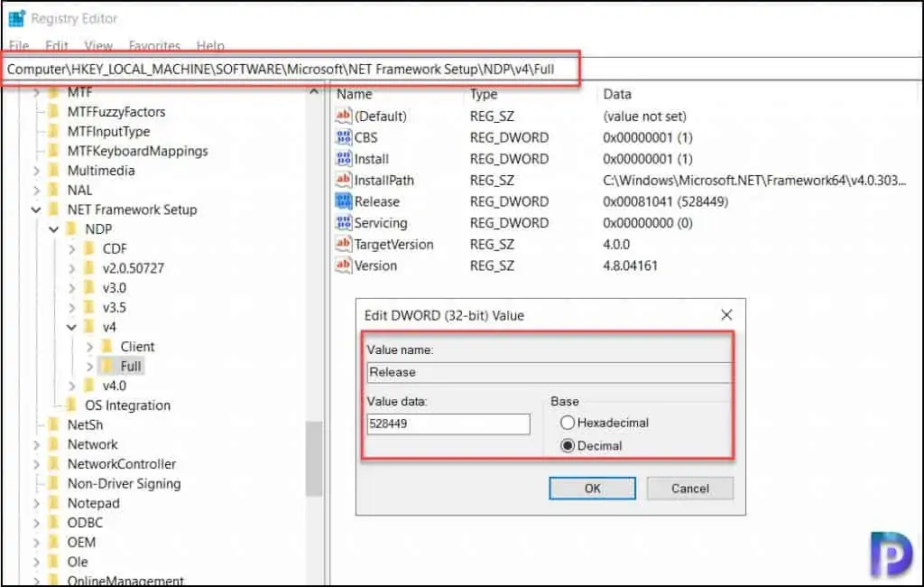Click the (Default) string value icon
The height and width of the screenshot is (587, 924).
343,116
